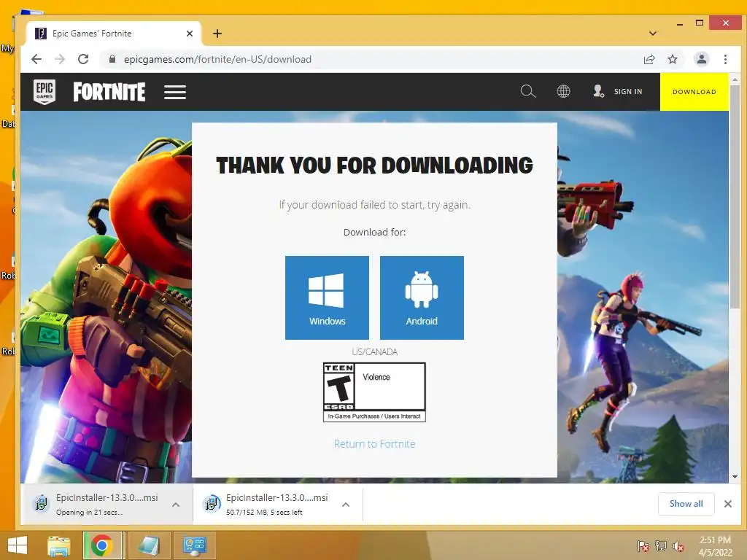The width and height of the screenshot is (747, 560).
Task: Click the network tray icon
Action: [660, 545]
